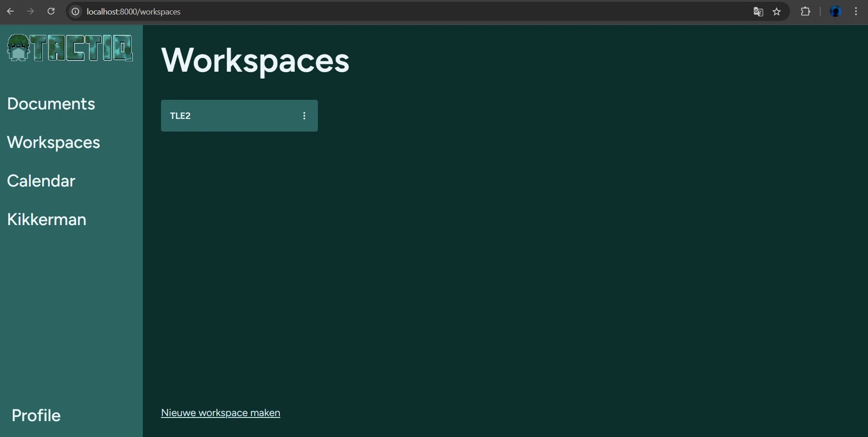Open the Chrome three-dot menu
Screen dimensions: 868x437
point(856,11)
